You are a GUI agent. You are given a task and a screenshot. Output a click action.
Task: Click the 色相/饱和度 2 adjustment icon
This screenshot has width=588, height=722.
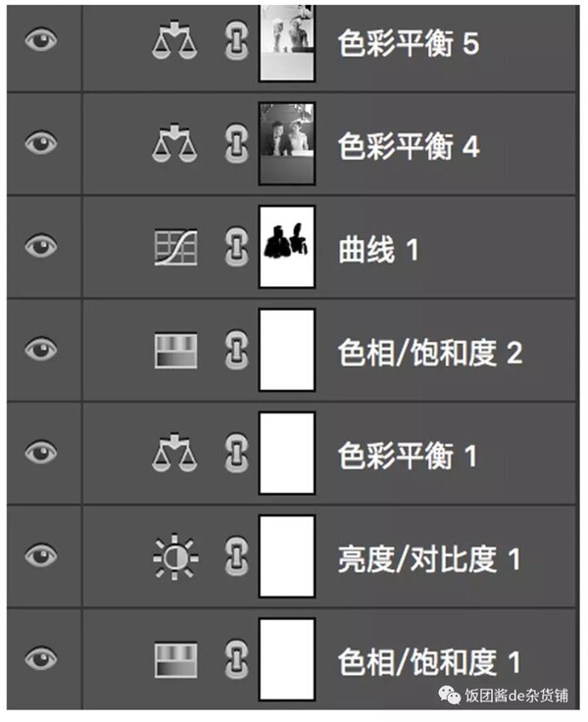(x=175, y=351)
